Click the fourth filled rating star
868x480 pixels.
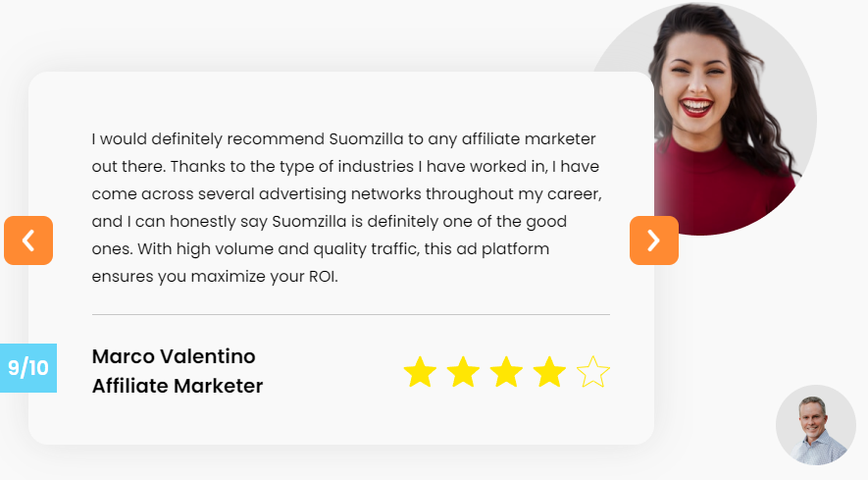tap(549, 372)
